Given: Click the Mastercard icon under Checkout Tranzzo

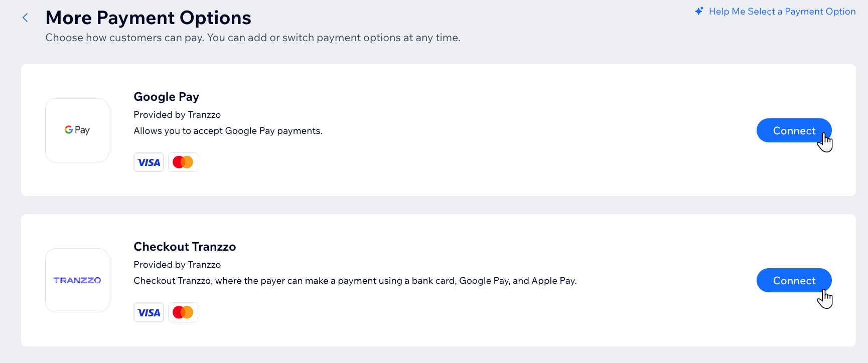Looking at the screenshot, I should 183,312.
